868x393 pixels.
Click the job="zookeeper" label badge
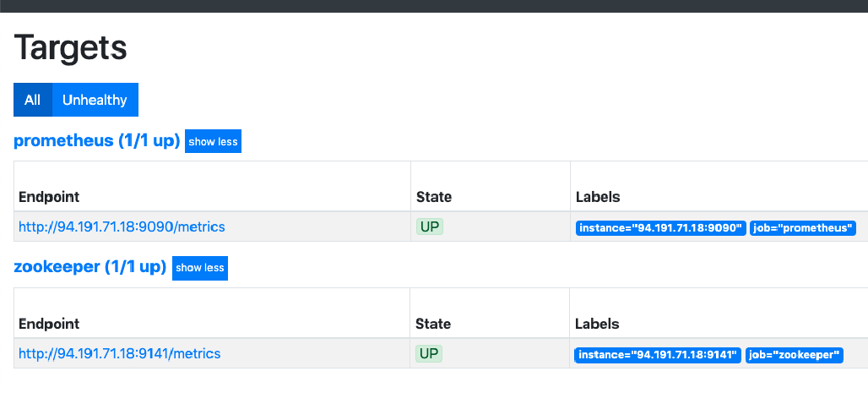(x=795, y=355)
